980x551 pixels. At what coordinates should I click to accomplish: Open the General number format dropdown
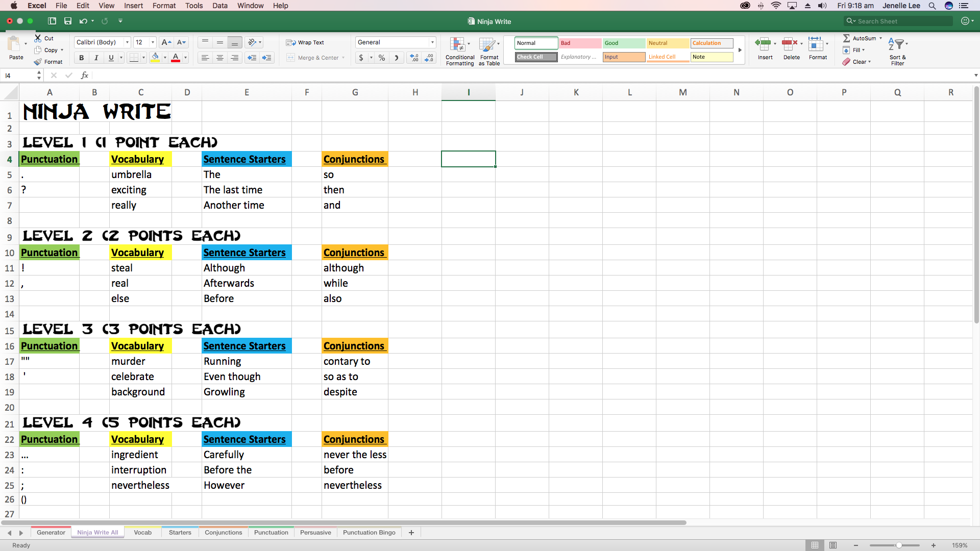[432, 42]
